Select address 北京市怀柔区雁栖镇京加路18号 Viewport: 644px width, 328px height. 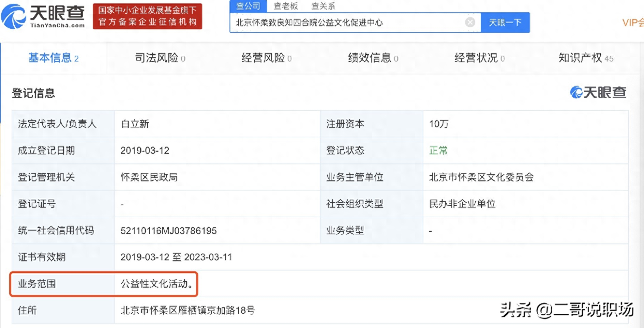pos(188,310)
